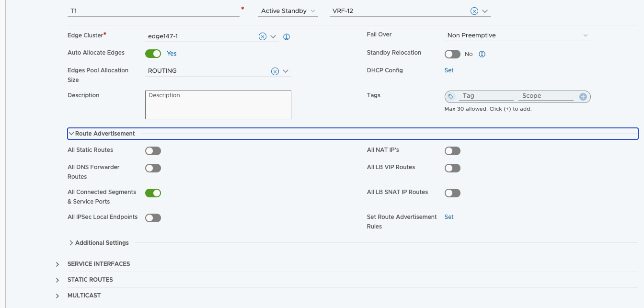Collapse the Route Advertisement section
The image size is (644, 308).
point(104,134)
